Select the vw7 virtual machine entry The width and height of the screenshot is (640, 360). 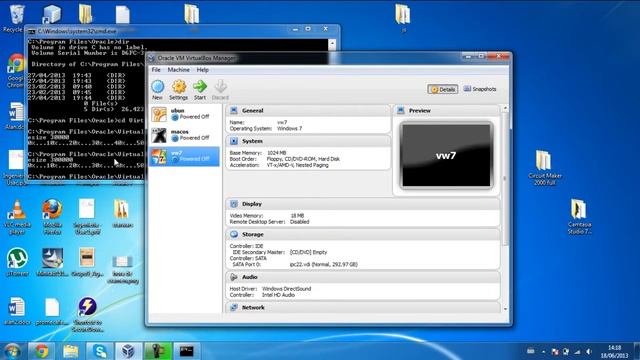[x=184, y=156]
